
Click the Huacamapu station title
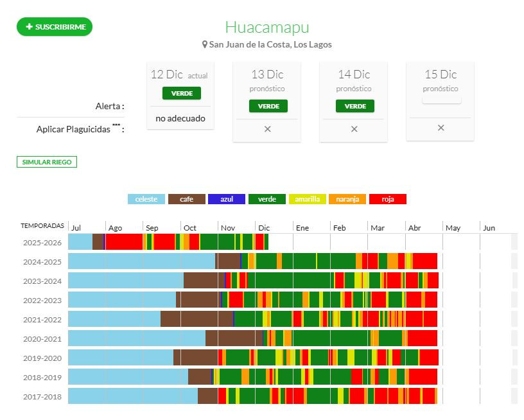point(266,27)
